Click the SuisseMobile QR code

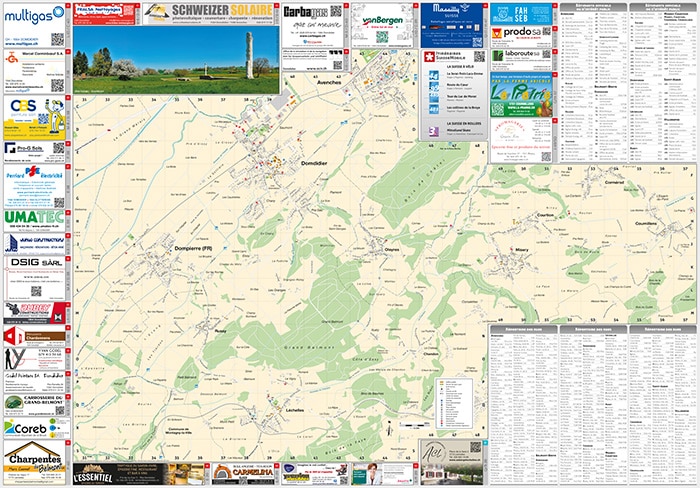click(x=479, y=56)
